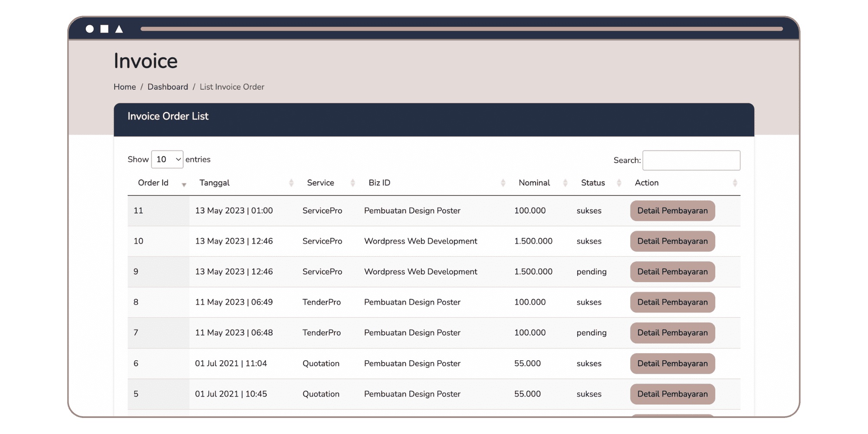Viewport: 868px width, 434px height.
Task: Sort table by Tanggal column arrows
Action: [x=291, y=183]
